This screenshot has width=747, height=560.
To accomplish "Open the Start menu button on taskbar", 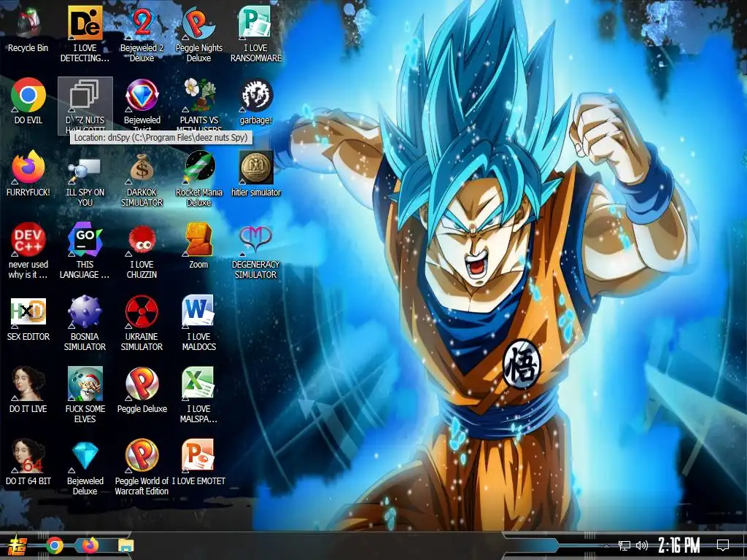I will [17, 545].
